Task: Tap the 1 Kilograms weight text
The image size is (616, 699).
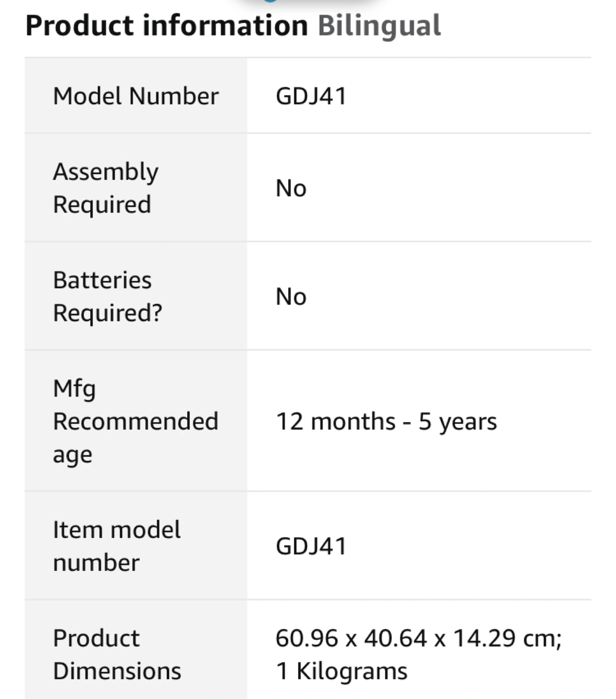Action: (341, 671)
